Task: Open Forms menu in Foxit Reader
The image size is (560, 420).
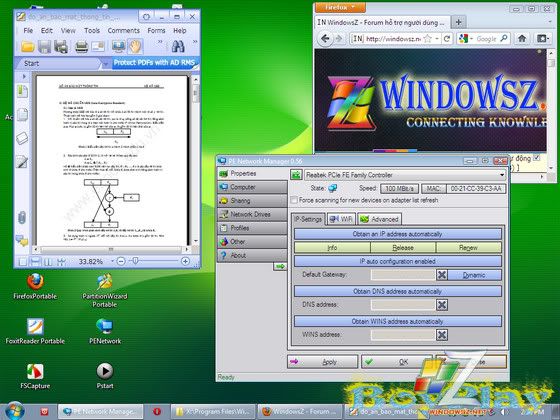Action: 156,31
